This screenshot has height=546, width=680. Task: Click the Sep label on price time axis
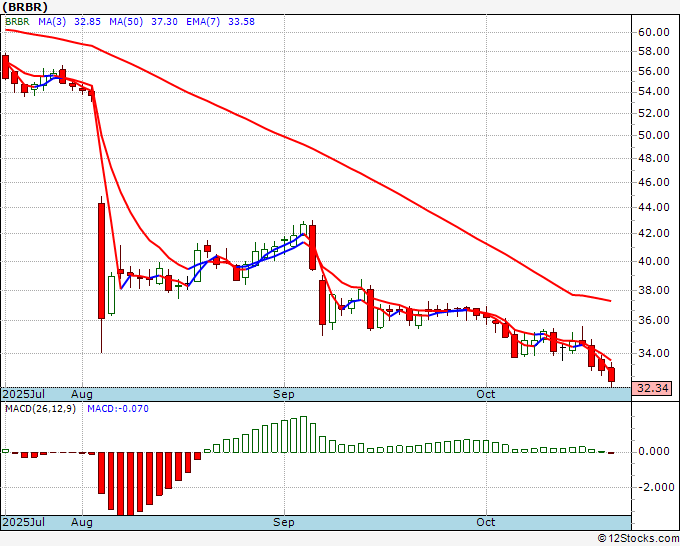tap(284, 394)
